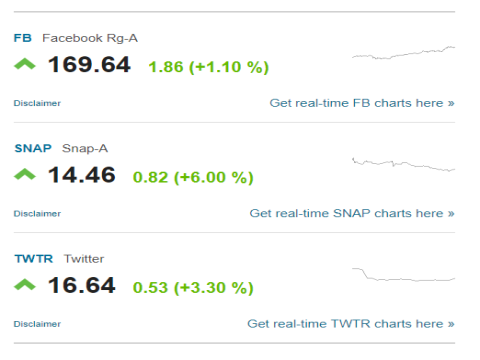Open Get real-time FB charts here link
Screen dimensions: 480x360
(362, 103)
